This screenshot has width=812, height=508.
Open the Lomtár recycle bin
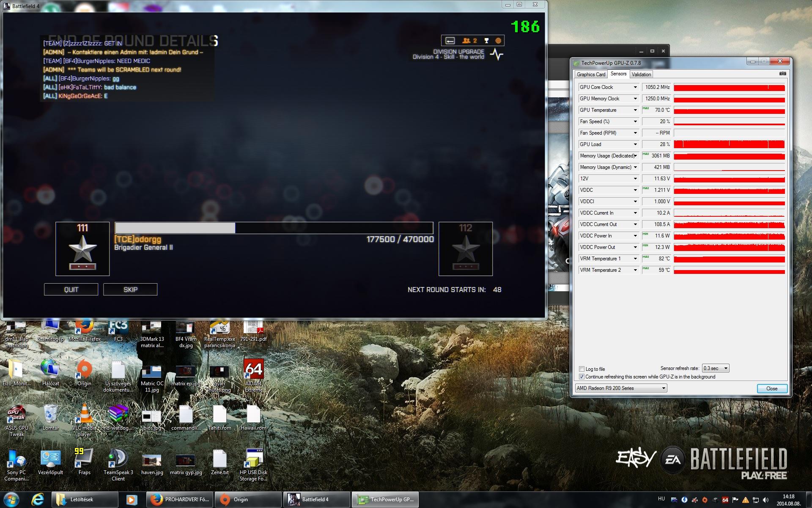coord(50,418)
